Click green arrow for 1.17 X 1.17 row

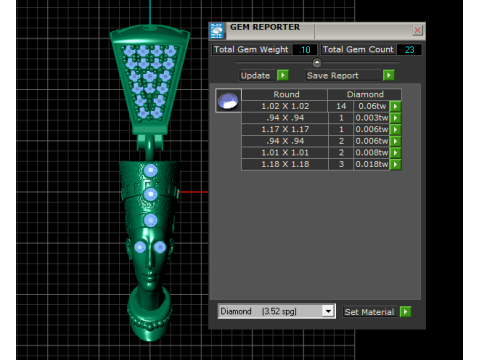[395, 130]
